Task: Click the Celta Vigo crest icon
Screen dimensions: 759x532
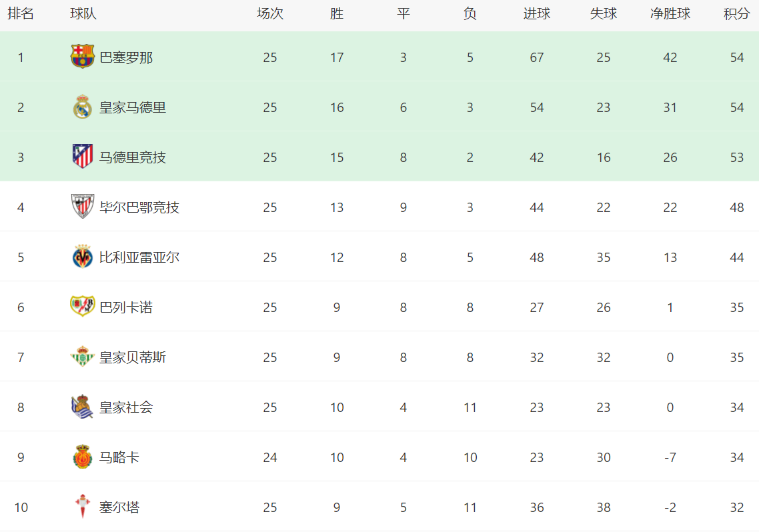Action: (83, 507)
